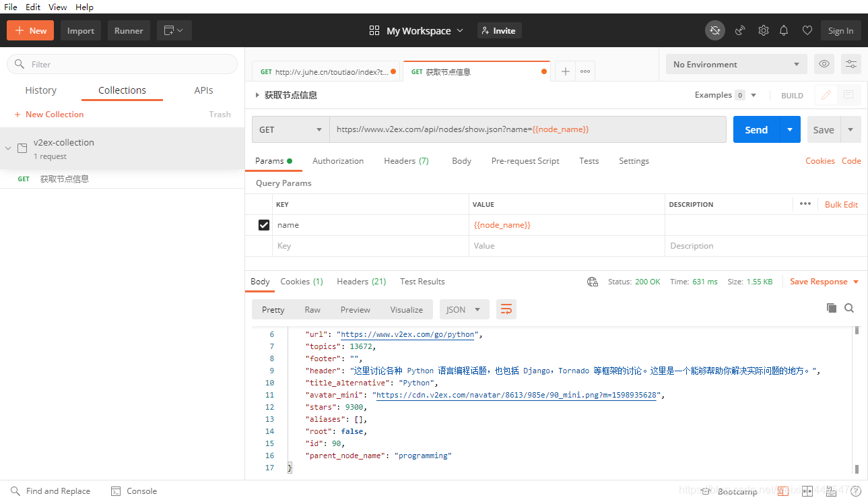Open Bootcamp in status bar
Image resolution: width=868 pixels, height=502 pixels.
tap(729, 491)
